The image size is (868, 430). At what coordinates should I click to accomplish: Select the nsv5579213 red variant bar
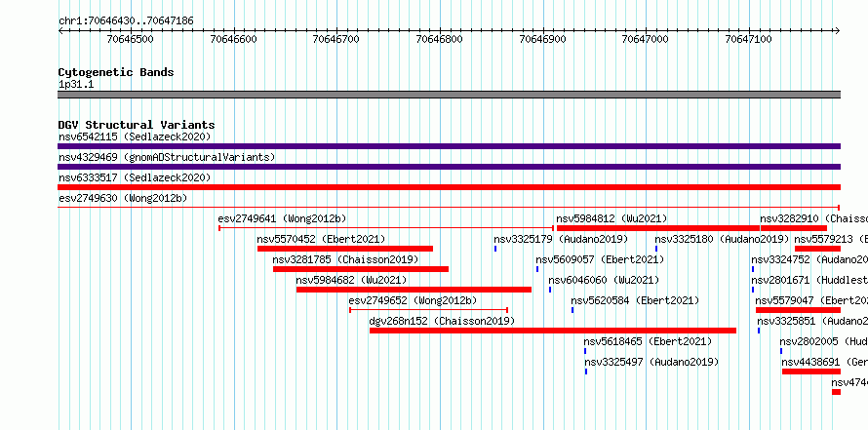click(817, 249)
